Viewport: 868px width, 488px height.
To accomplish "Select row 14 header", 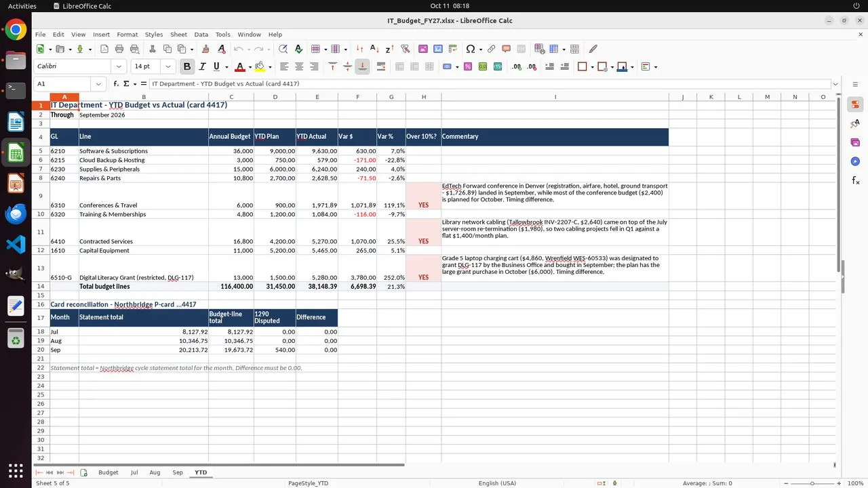I will point(41,287).
